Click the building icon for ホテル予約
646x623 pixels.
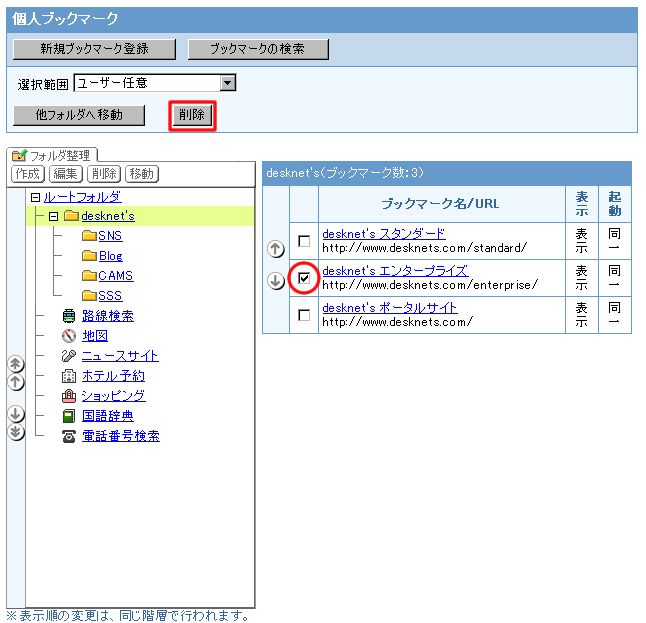pyautogui.click(x=69, y=376)
